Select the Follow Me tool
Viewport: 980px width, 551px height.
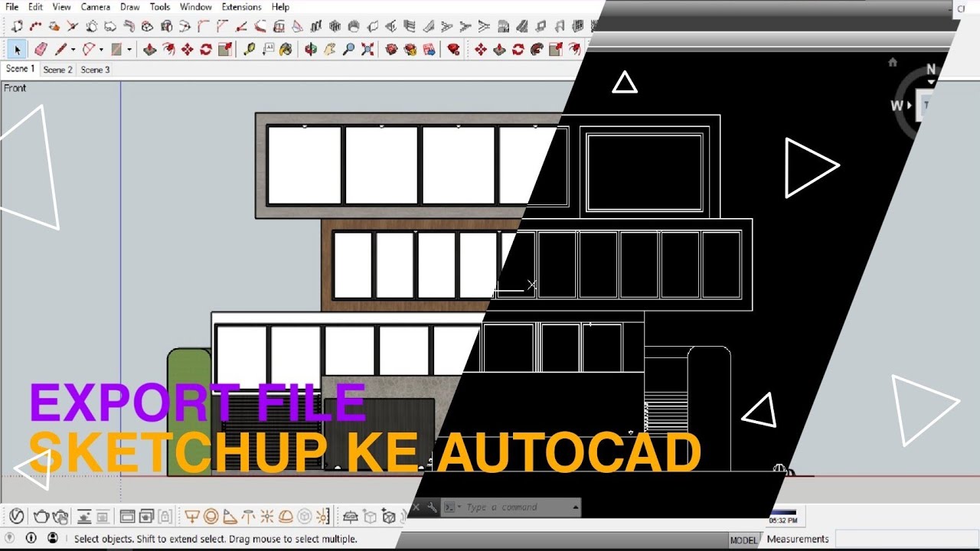tap(537, 50)
